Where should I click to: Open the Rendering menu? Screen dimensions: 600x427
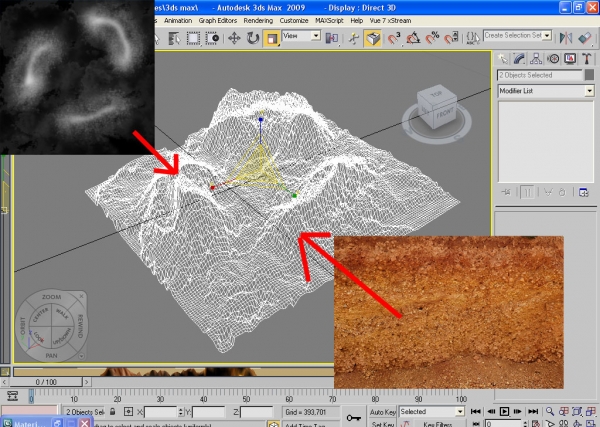[x=258, y=21]
